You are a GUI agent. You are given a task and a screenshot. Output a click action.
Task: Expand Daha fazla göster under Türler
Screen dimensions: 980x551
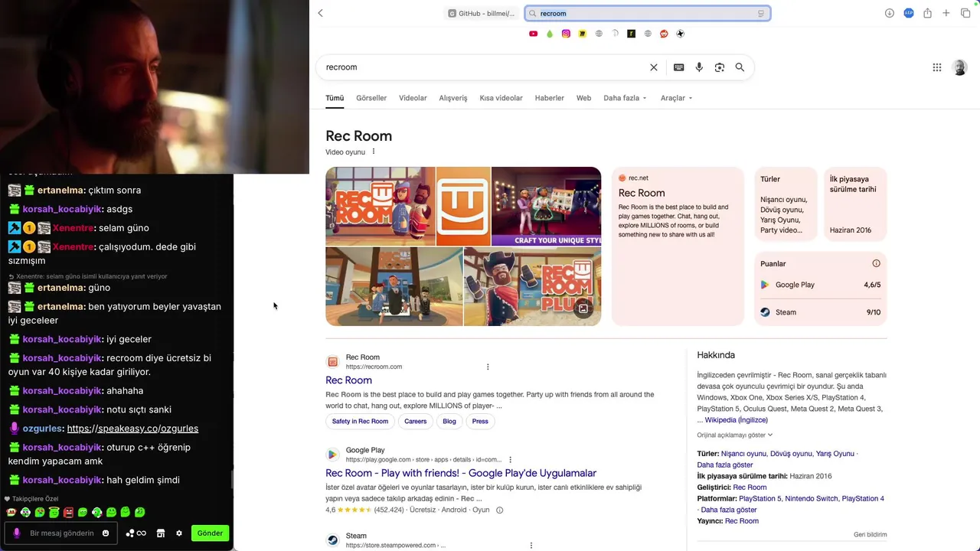coord(724,465)
